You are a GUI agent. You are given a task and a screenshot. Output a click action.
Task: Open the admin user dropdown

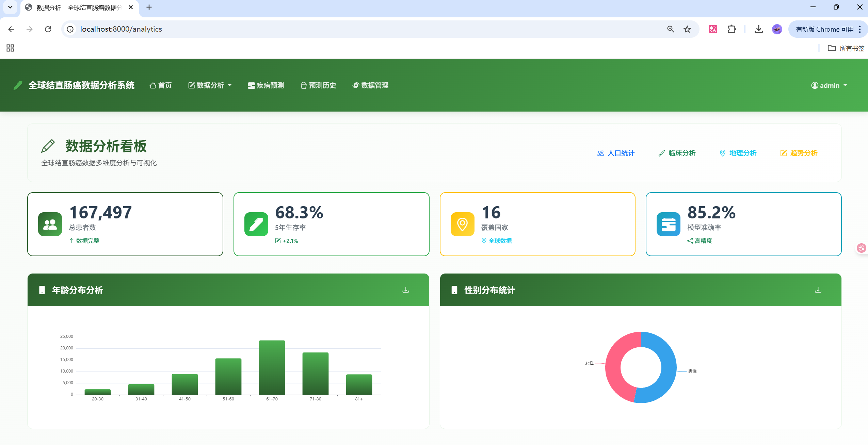(829, 85)
